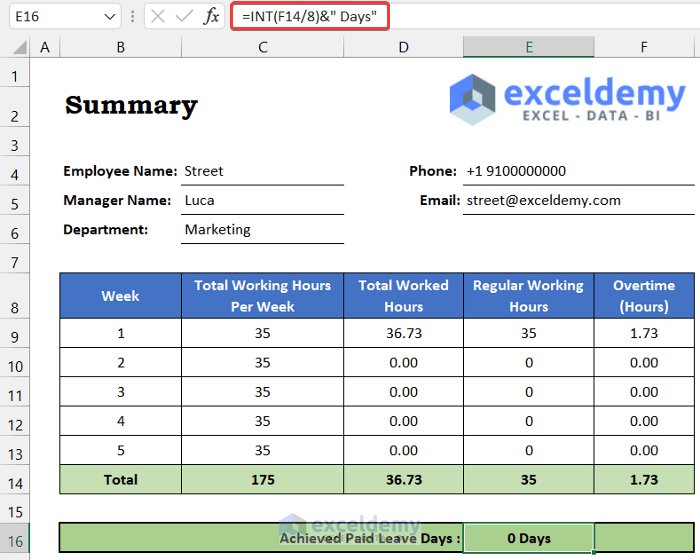Select the 36.73 cell in week 1

(404, 333)
